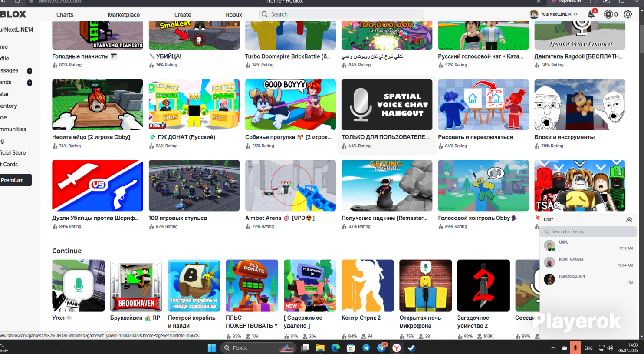Open the Spatial Voice Chat Hangout thumbnail
This screenshot has width=644, height=354.
tap(387, 105)
